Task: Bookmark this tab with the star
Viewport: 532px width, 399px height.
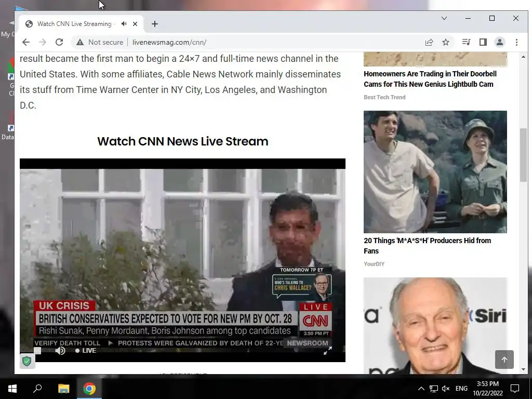Action: pos(446,42)
